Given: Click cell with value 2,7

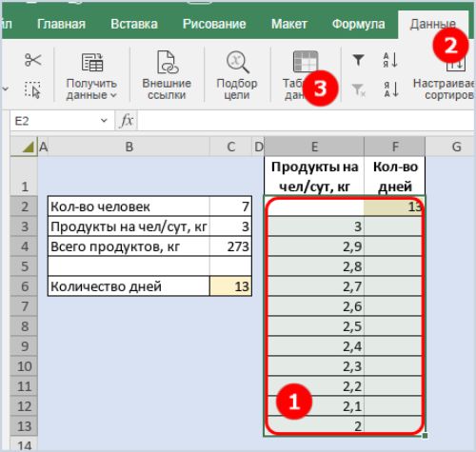Looking at the screenshot, I should pos(314,286).
